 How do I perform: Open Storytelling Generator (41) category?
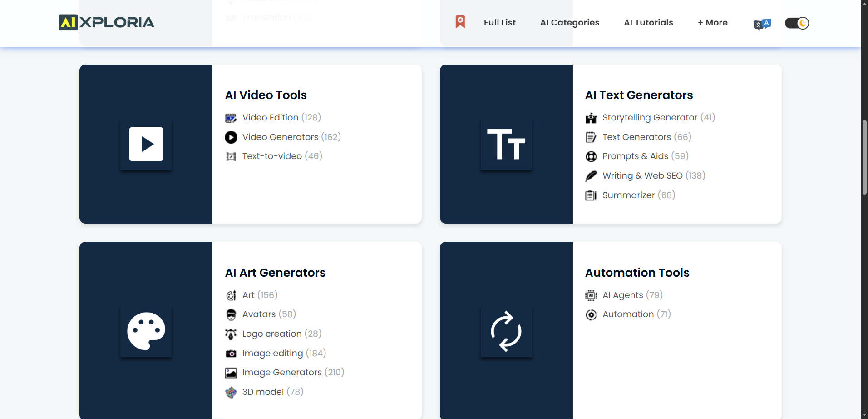pos(659,117)
